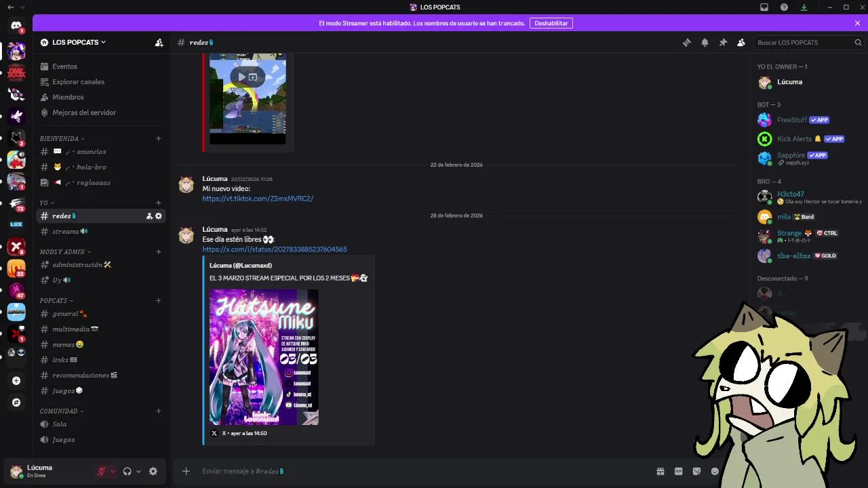
Task: Search magnifier icon in Buscar LOS POPCATS
Action: point(858,42)
